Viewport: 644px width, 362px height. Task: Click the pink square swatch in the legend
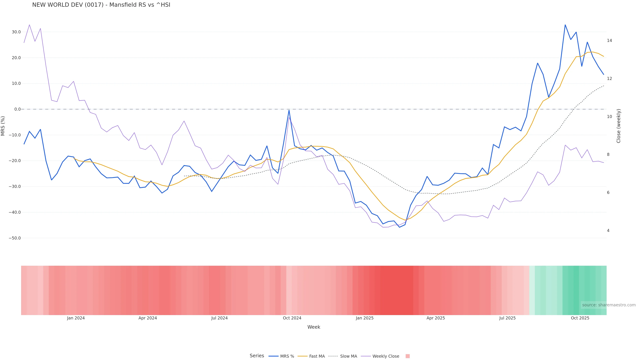(x=408, y=356)
